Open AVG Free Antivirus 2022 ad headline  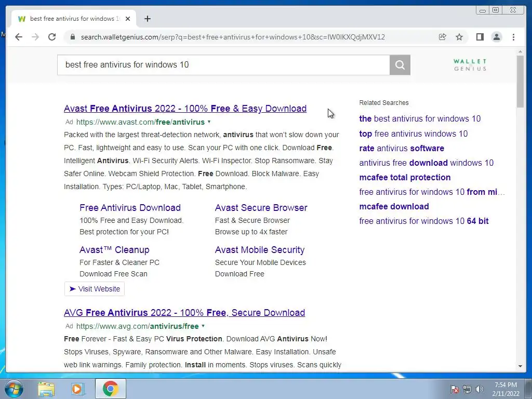pos(184,312)
